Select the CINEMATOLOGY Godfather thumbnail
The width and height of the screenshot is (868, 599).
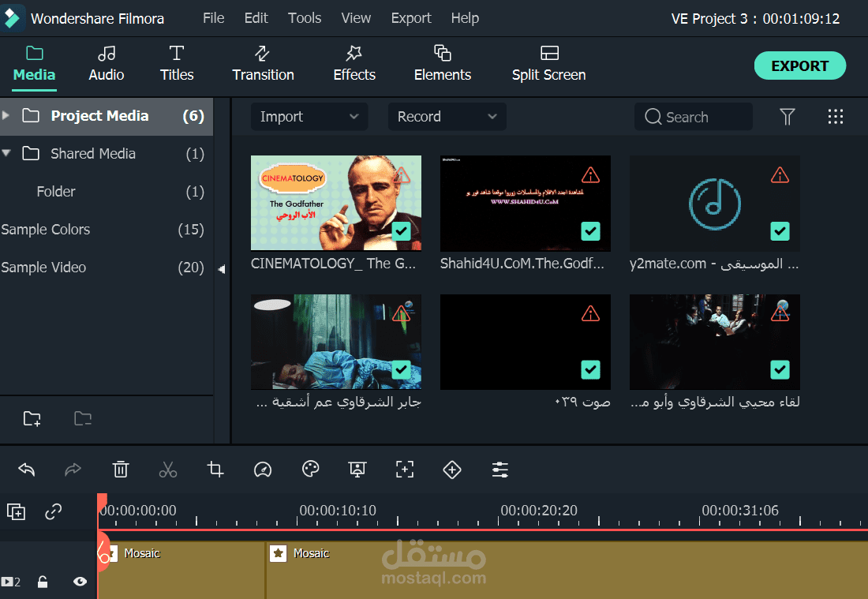click(336, 203)
